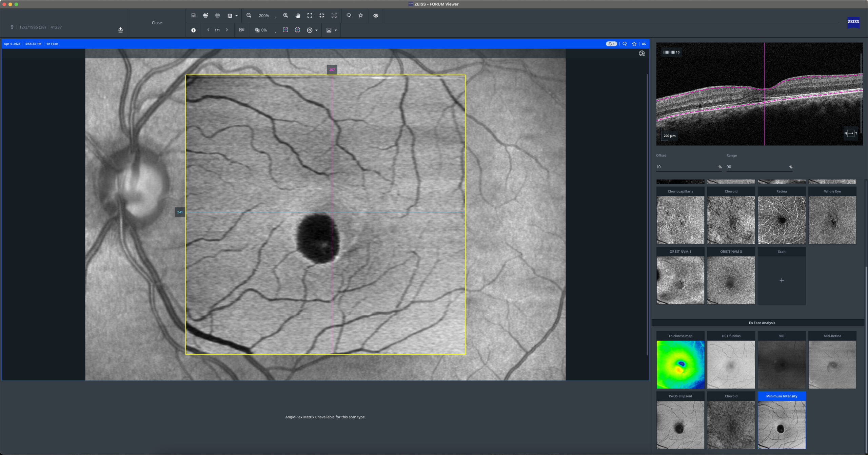Open comments via toolbar speech bubble
Viewport: 868px width, 455px height.
coord(349,16)
